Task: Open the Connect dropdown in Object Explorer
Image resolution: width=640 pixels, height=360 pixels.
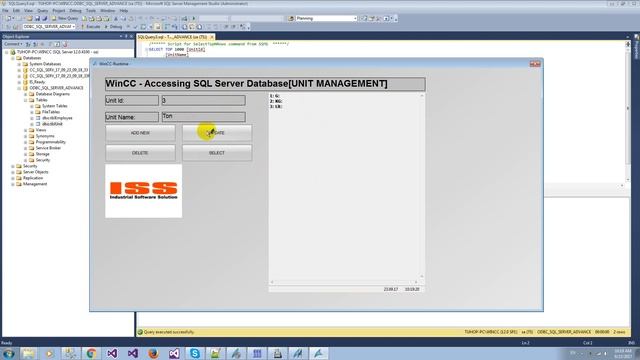Action: pos(13,44)
